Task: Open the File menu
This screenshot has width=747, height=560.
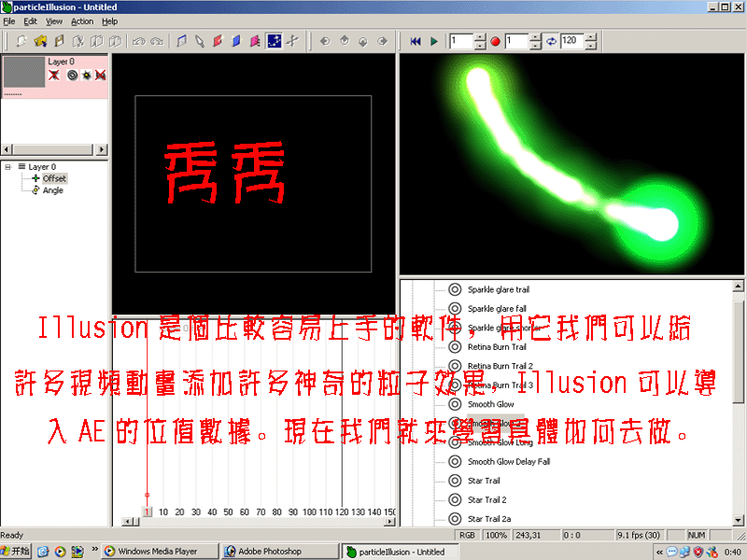Action: pyautogui.click(x=9, y=21)
